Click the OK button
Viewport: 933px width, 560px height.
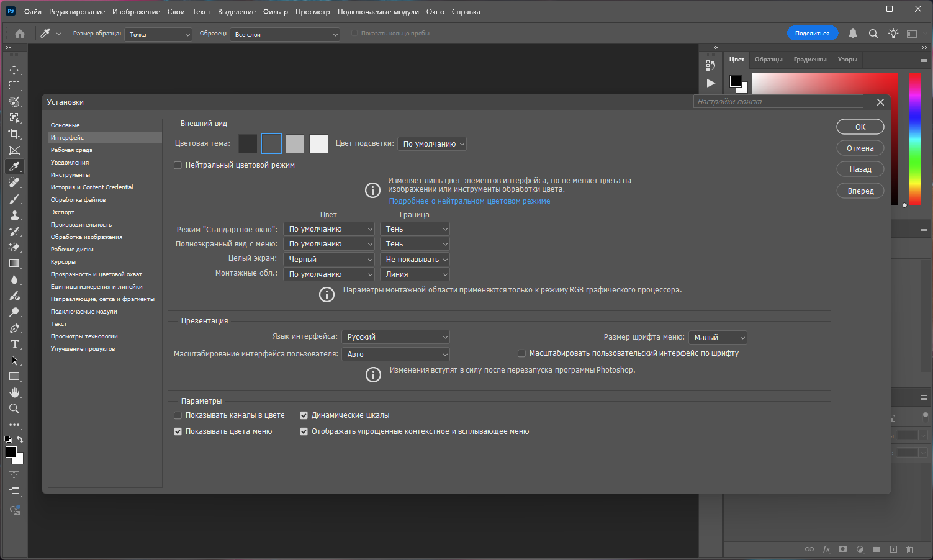pos(860,127)
